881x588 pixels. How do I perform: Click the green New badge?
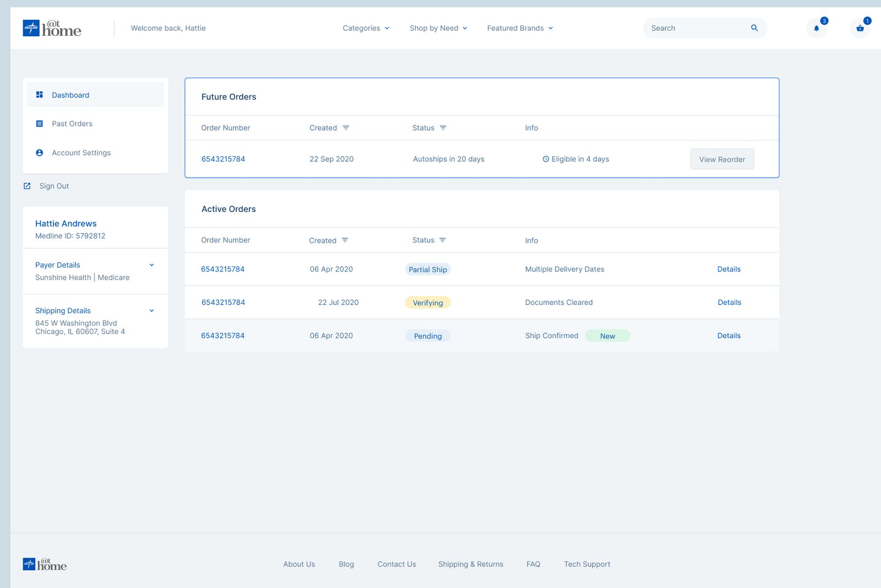click(x=607, y=336)
